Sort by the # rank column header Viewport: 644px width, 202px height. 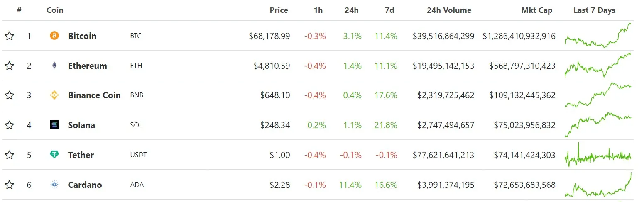(19, 10)
